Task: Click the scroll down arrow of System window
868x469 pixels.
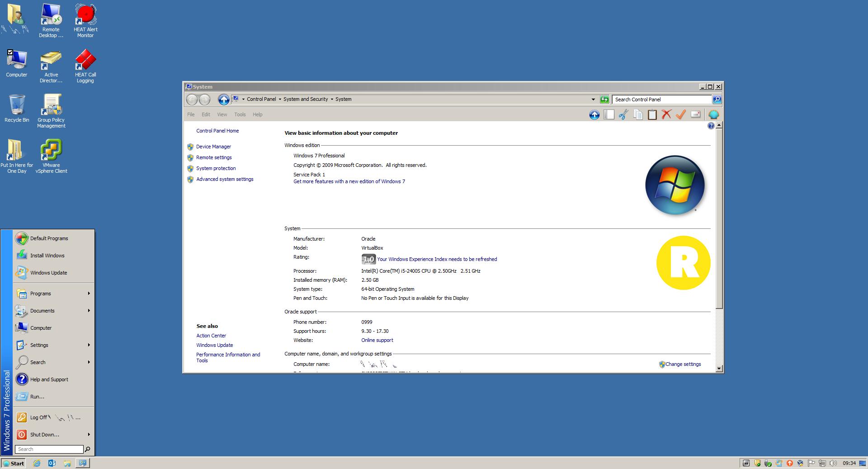Action: [x=719, y=369]
